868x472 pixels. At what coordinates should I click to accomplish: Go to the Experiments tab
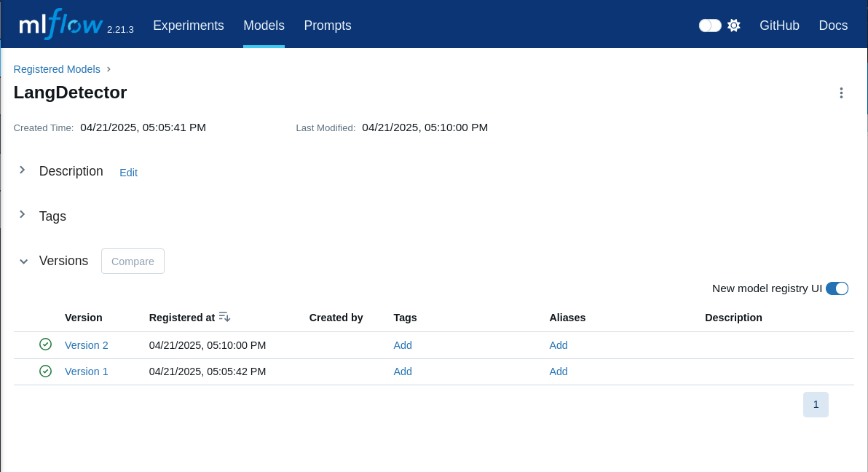coord(189,25)
